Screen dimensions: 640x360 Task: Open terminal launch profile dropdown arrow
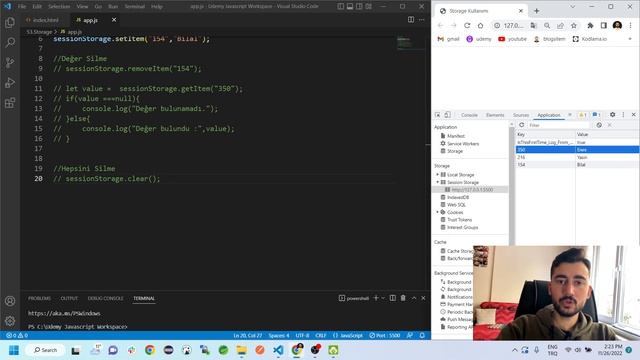383,298
